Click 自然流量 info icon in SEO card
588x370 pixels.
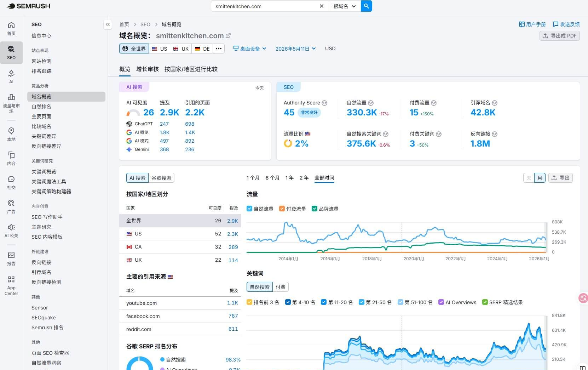click(371, 103)
